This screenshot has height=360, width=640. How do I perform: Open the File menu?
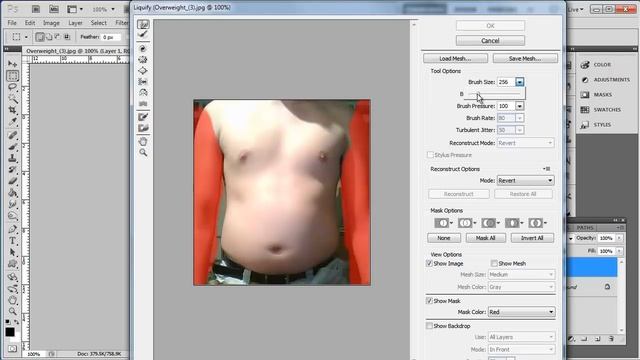[12, 23]
